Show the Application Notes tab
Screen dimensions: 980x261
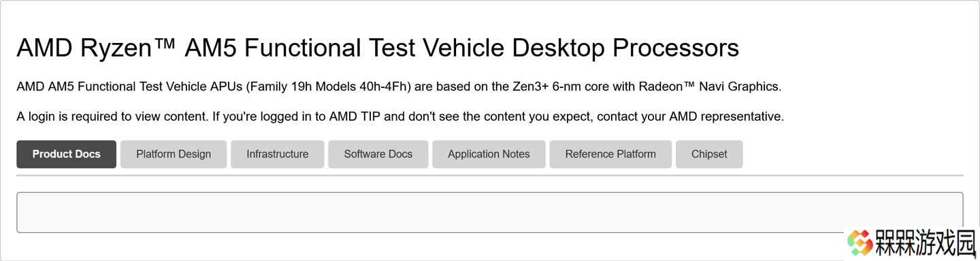489,154
